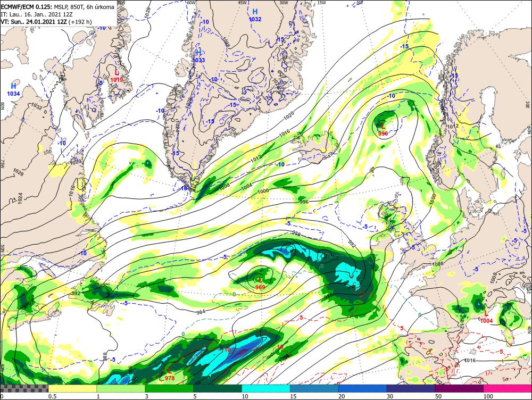Screen dimensions: 532x400
Task: Click the low pressure marker 'L 978'
Action: [170, 374]
